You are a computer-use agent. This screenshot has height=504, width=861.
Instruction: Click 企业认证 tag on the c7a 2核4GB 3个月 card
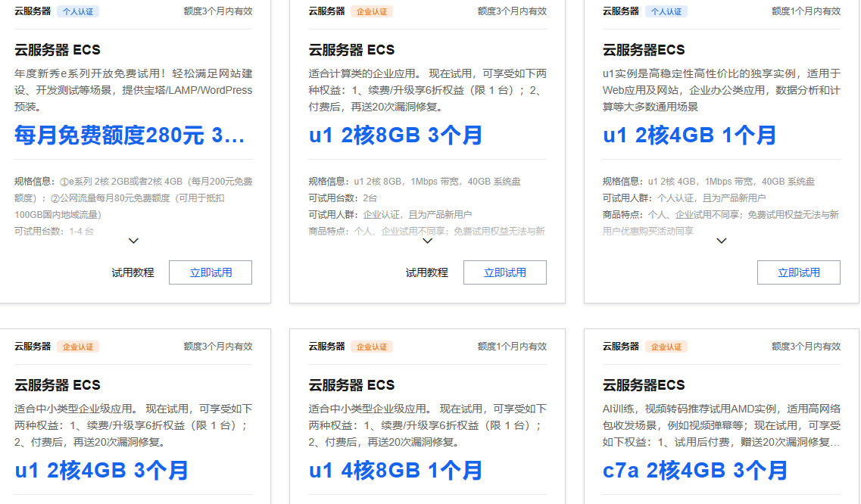coord(666,347)
